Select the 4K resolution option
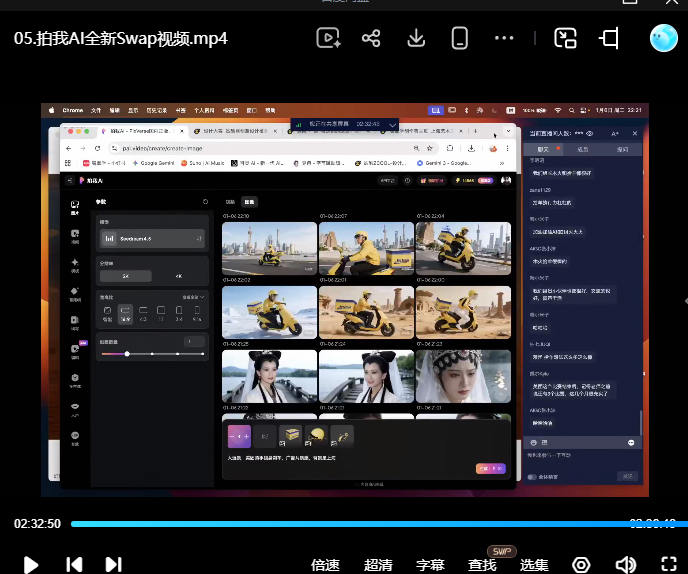The height and width of the screenshot is (574, 688). pos(179,276)
